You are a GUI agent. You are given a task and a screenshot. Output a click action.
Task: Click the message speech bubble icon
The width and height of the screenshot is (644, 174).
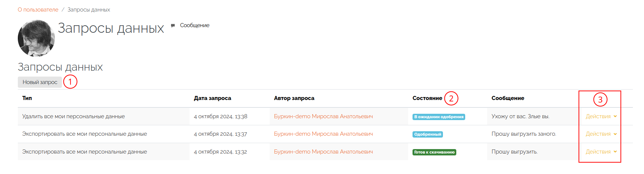173,26
